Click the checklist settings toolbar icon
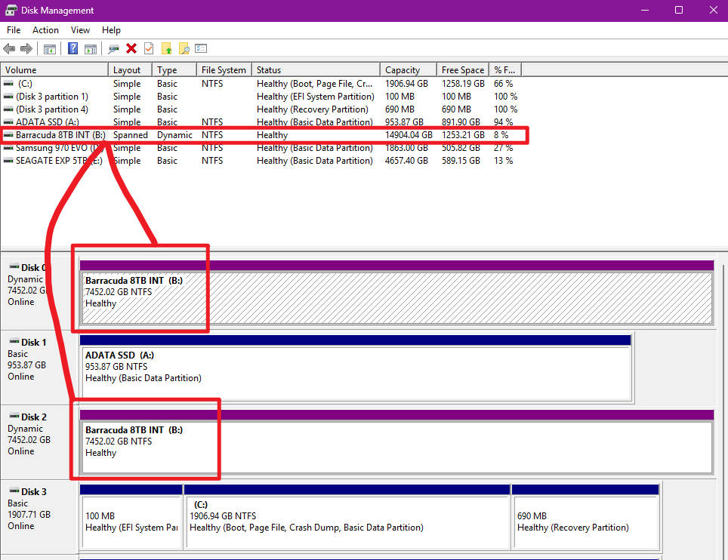Image resolution: width=728 pixels, height=560 pixels. pos(201,48)
